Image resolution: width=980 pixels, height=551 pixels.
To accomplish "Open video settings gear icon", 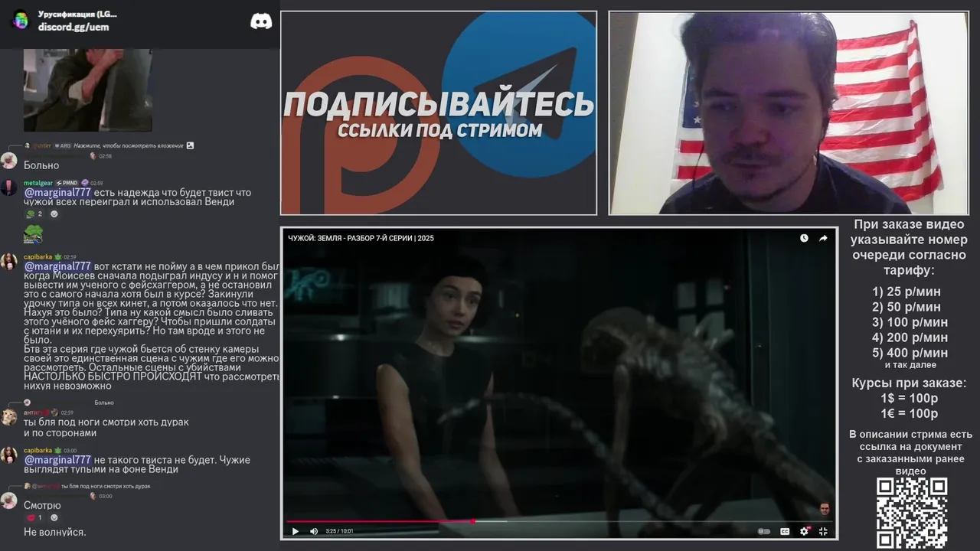I will point(804,531).
